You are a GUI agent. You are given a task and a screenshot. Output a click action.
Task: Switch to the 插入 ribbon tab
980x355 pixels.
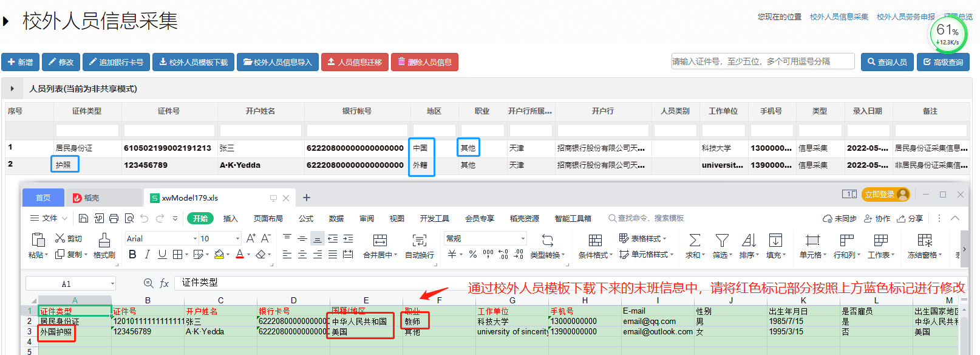pos(230,219)
